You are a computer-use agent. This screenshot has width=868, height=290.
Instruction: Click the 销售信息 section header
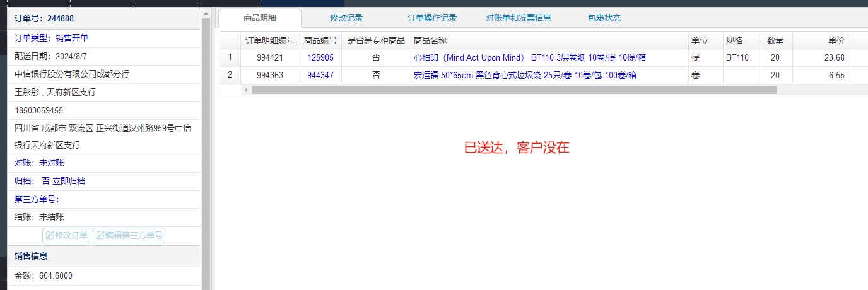[x=104, y=256]
